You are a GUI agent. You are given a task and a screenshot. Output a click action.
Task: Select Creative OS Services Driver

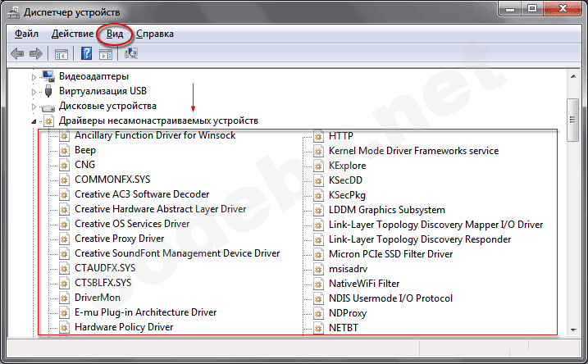click(x=132, y=224)
